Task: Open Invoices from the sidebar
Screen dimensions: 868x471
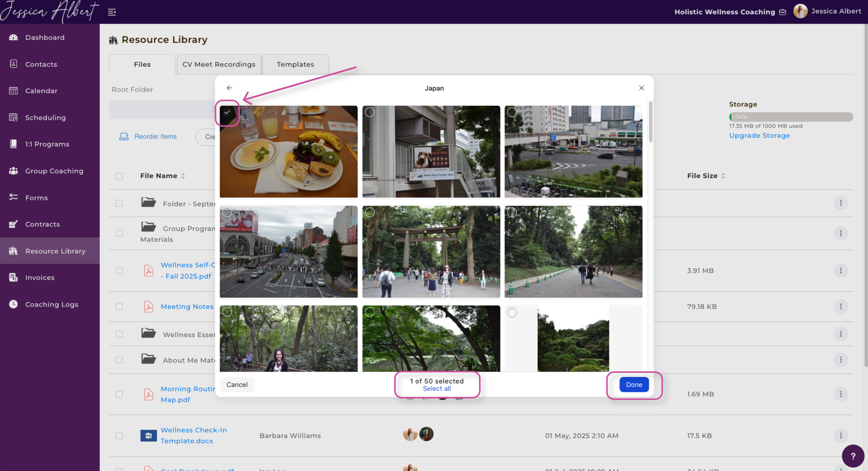Action: click(39, 277)
